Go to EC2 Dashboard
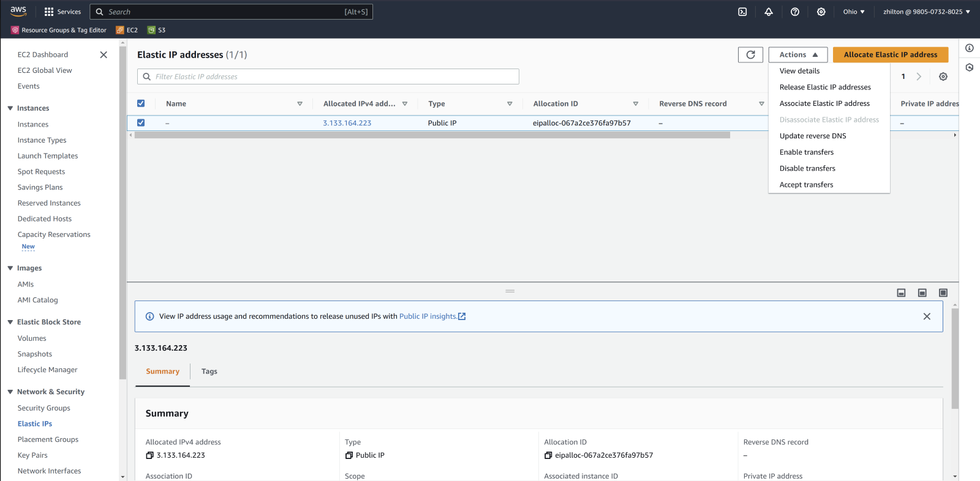Viewport: 980px width, 481px height. [x=43, y=54]
